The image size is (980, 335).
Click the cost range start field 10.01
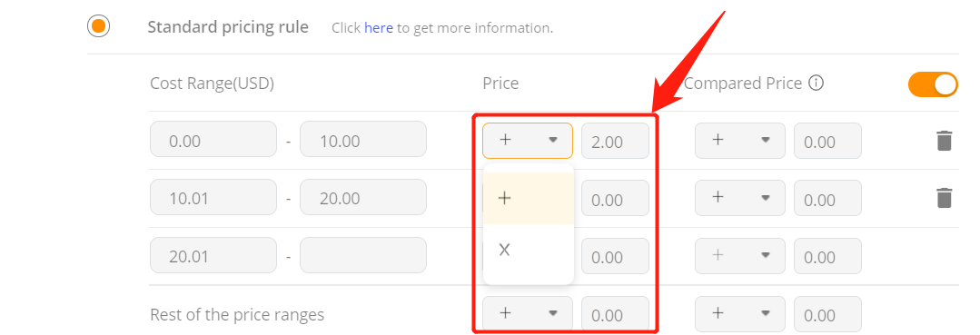[x=213, y=198]
